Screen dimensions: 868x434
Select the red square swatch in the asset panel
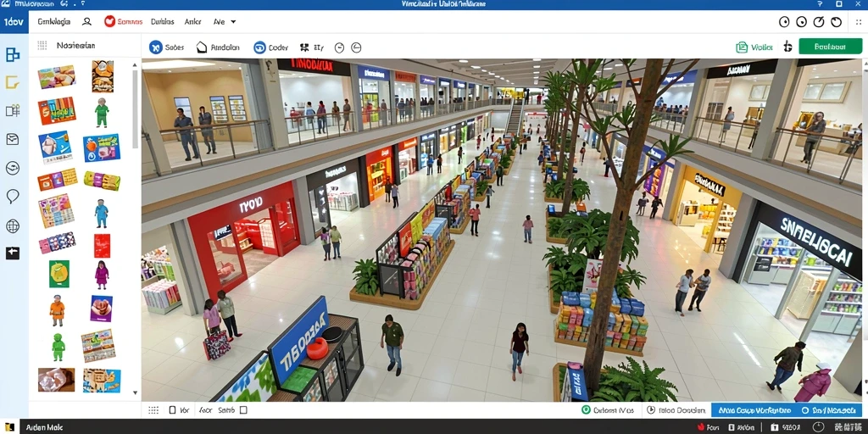tap(102, 246)
